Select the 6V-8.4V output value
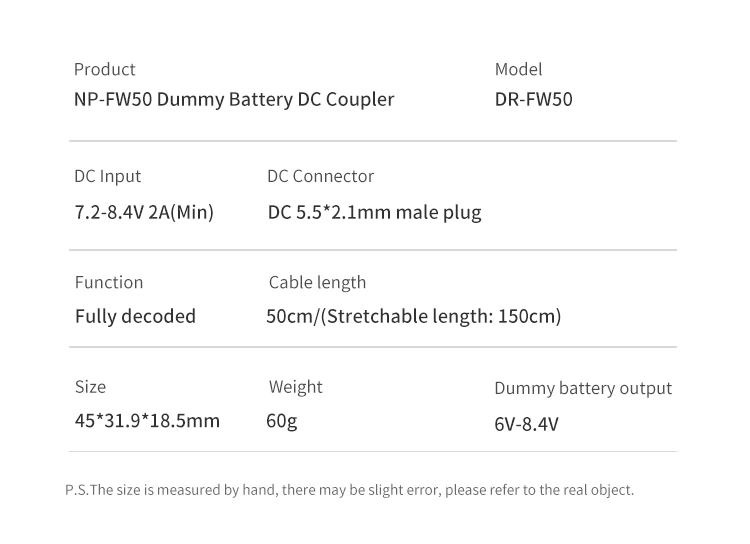This screenshot has width=750, height=544. point(526,424)
